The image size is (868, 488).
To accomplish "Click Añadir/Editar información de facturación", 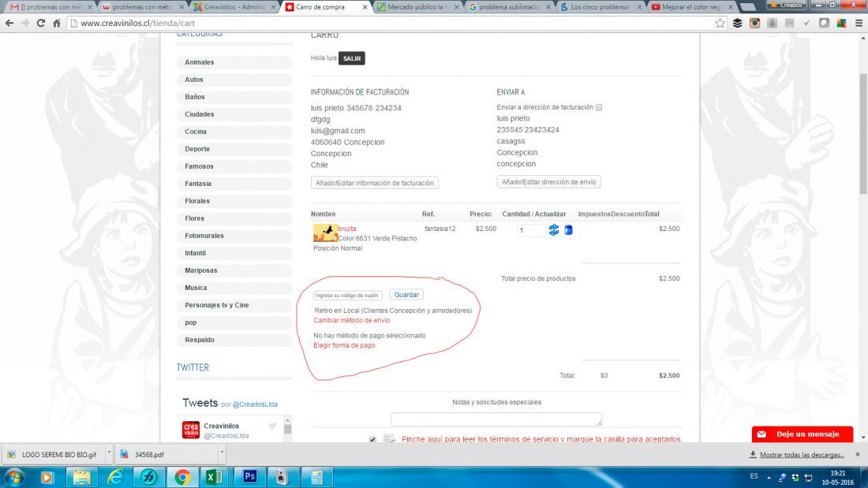I will [375, 183].
